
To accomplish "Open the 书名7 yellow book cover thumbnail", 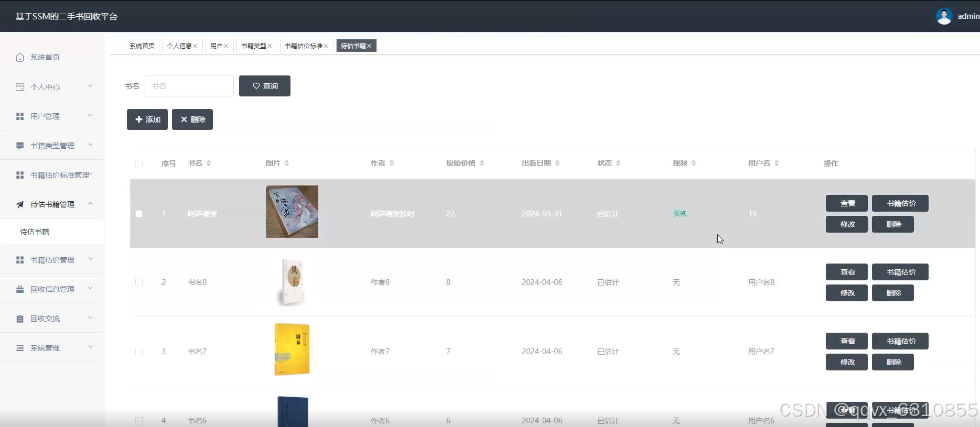I will pyautogui.click(x=292, y=349).
